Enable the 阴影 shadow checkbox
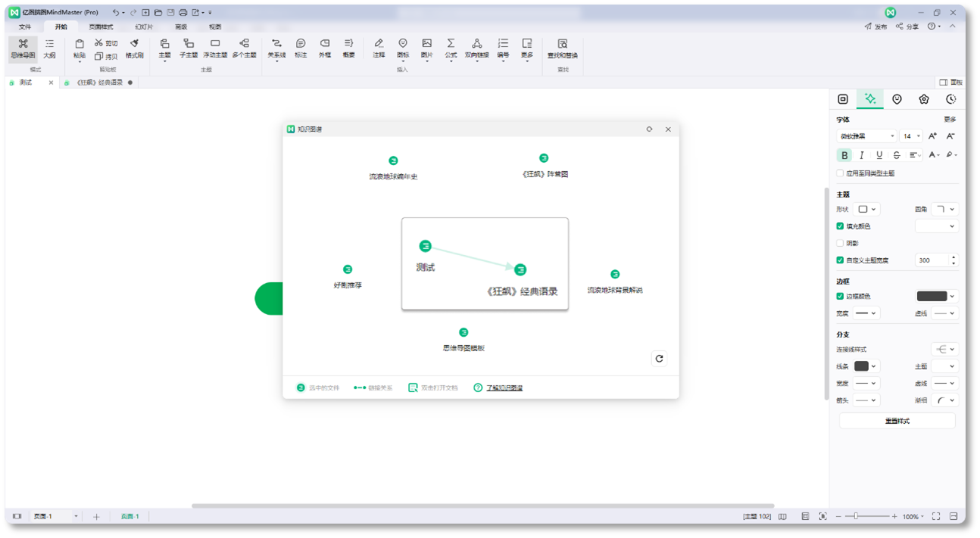The width and height of the screenshot is (980, 538). 840,243
